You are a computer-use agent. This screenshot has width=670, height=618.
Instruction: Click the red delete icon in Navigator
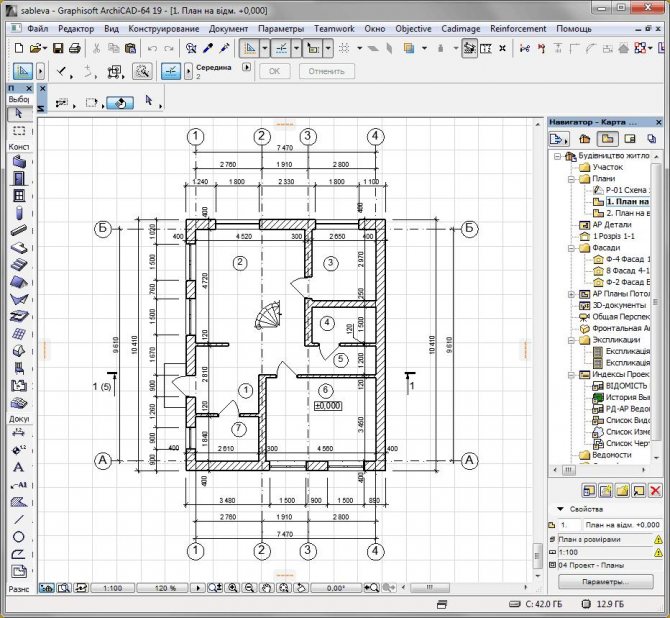click(x=655, y=490)
